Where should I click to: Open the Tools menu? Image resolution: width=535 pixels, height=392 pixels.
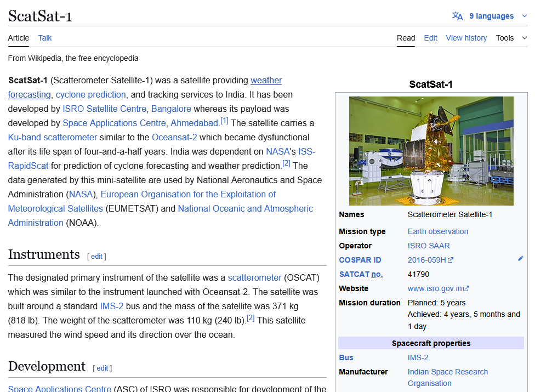pyautogui.click(x=505, y=38)
